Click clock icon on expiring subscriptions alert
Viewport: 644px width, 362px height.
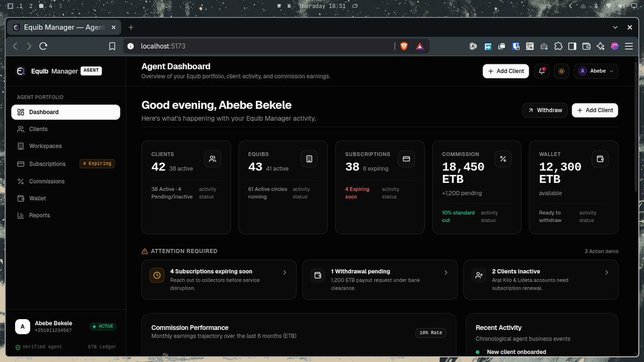(x=157, y=275)
